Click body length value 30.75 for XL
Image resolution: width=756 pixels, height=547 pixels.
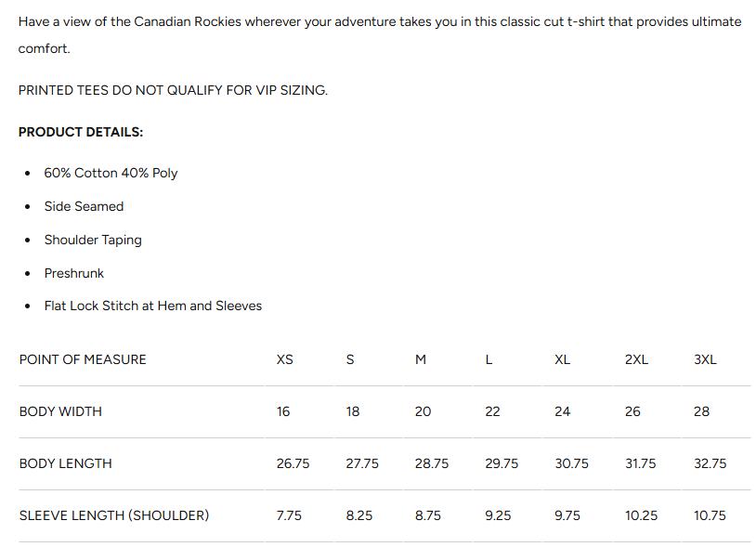coord(571,463)
